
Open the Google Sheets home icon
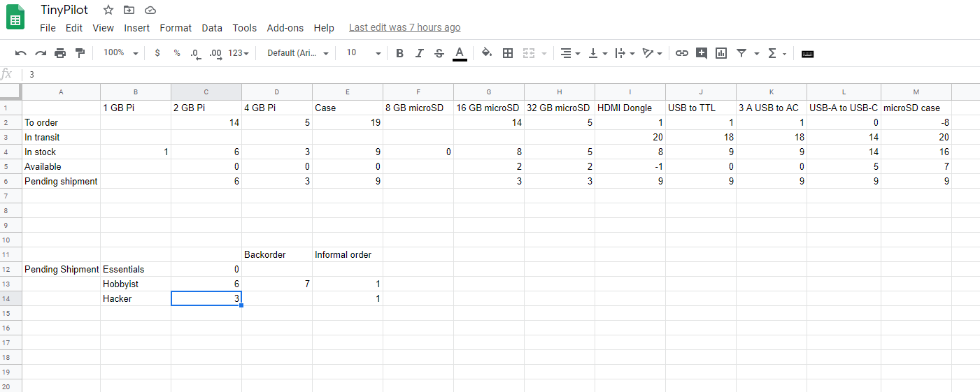pyautogui.click(x=15, y=17)
